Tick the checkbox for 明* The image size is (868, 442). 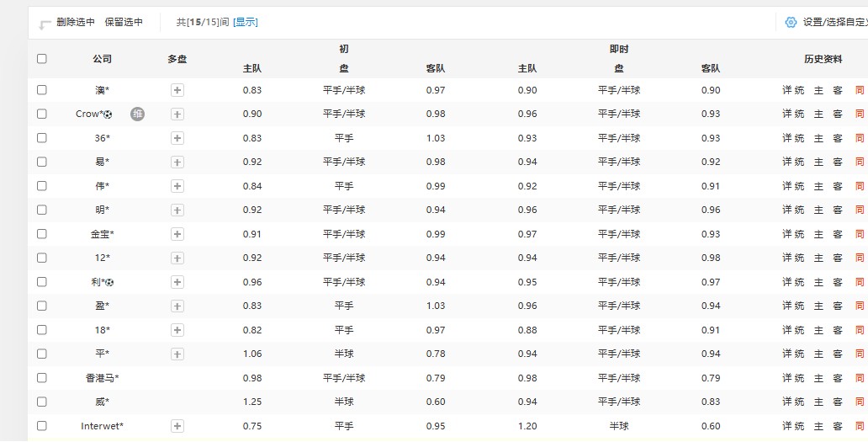point(41,210)
